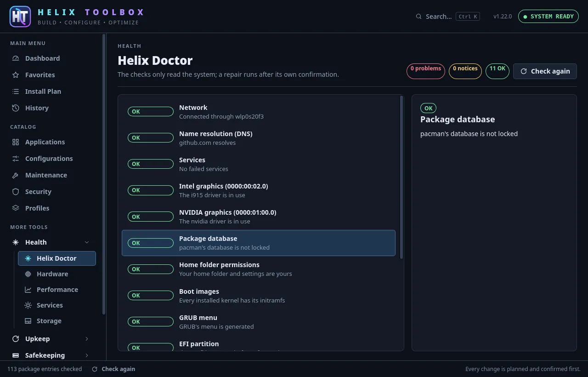Open Dashboard via its gauge icon

16,58
